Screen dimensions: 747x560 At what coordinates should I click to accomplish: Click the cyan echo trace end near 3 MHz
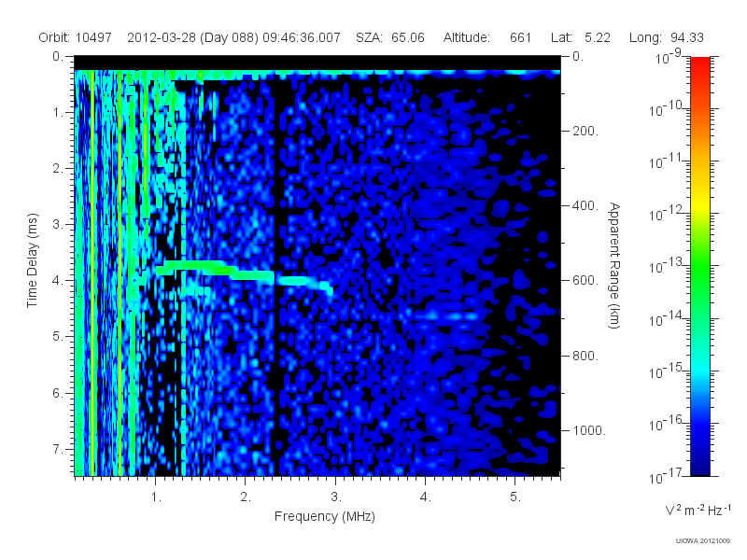(328, 287)
